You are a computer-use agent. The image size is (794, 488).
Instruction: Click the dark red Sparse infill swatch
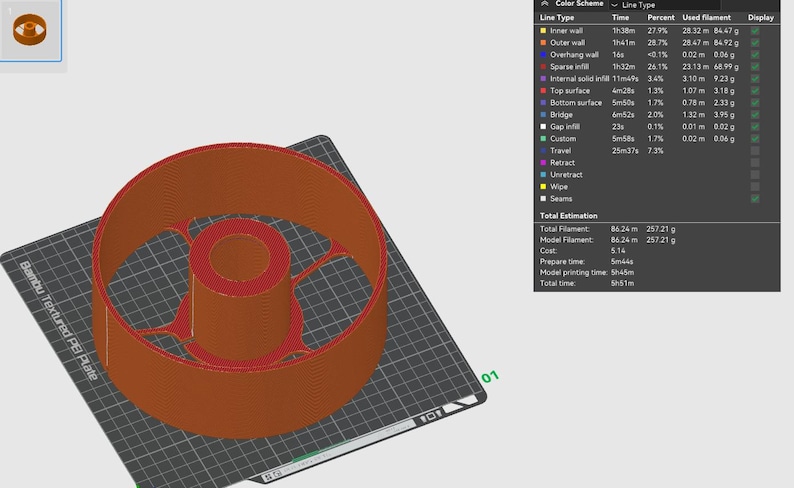543,67
